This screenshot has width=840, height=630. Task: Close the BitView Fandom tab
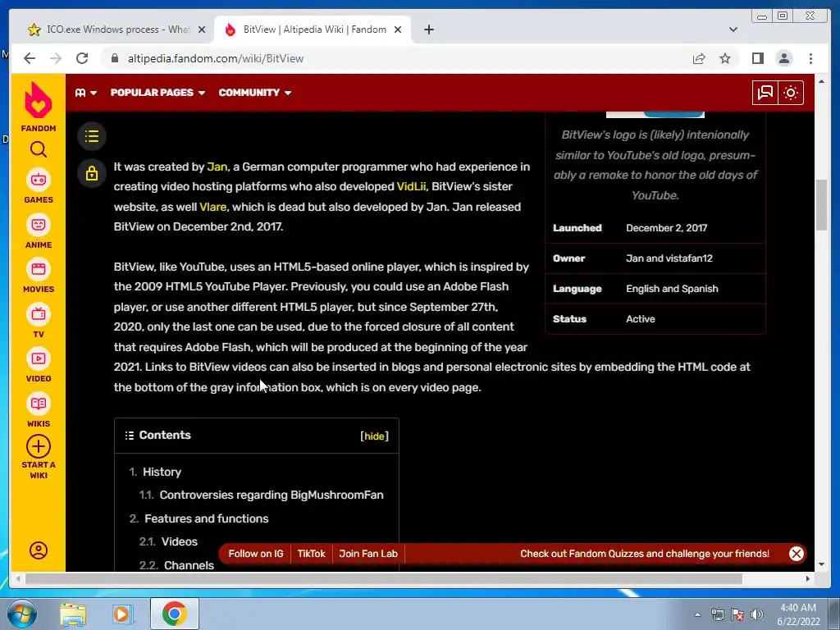coord(398,30)
